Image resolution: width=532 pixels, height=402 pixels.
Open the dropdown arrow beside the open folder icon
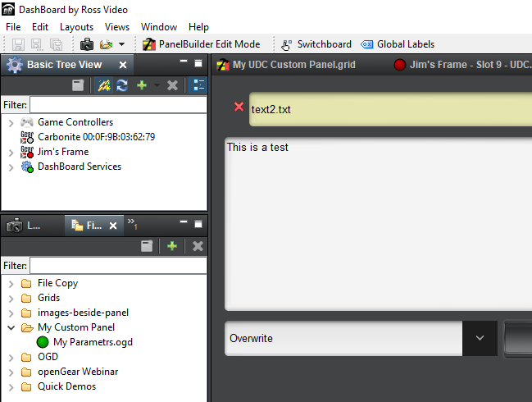click(122, 44)
